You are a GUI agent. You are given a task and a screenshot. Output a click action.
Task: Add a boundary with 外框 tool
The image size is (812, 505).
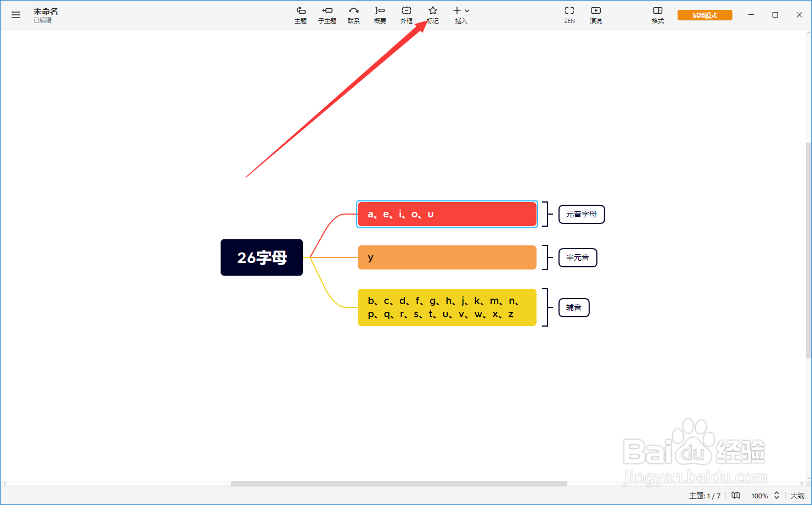[x=407, y=15]
